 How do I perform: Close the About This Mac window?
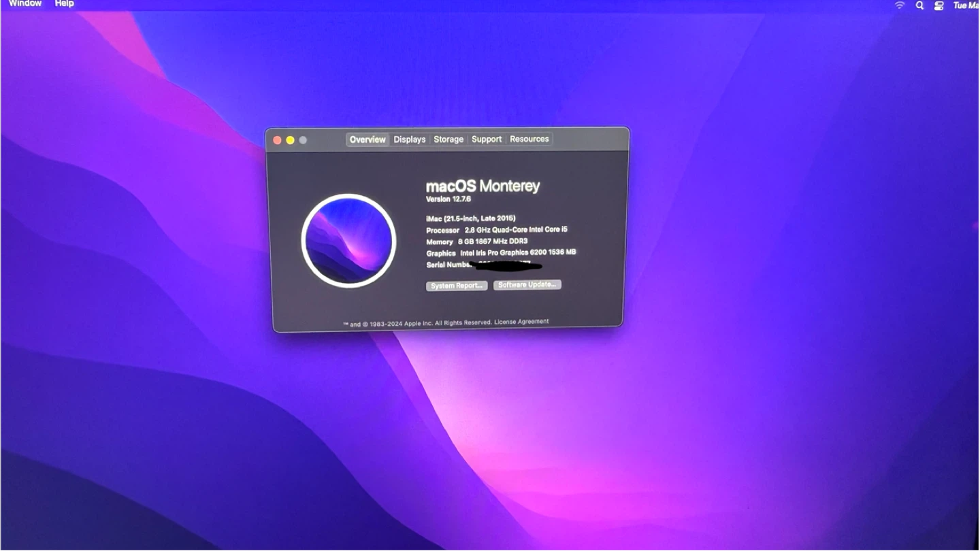tap(277, 140)
